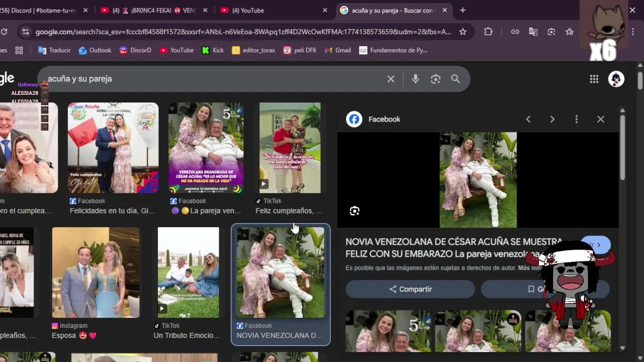Close the Discord browser tab
The image size is (644, 362).
click(x=85, y=10)
